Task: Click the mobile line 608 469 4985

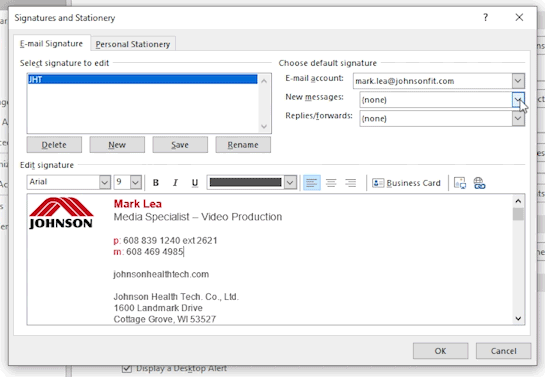Action: coord(148,252)
